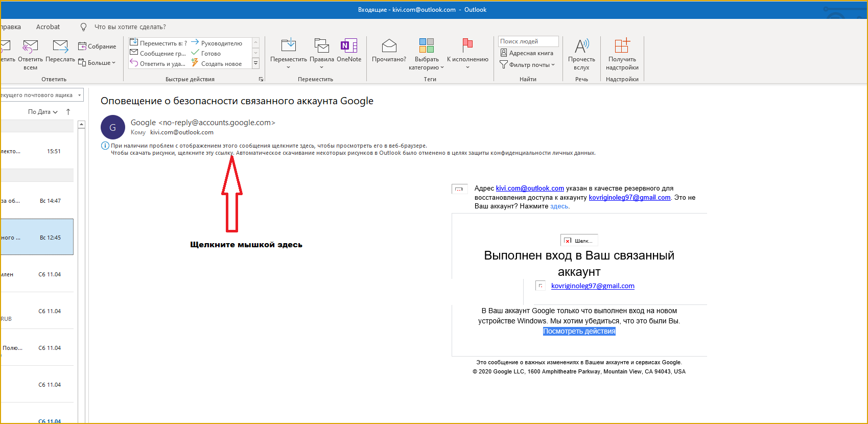Click recipient kivi.com@outlook.com in Кому line
This screenshot has width=868, height=424.
click(x=182, y=132)
